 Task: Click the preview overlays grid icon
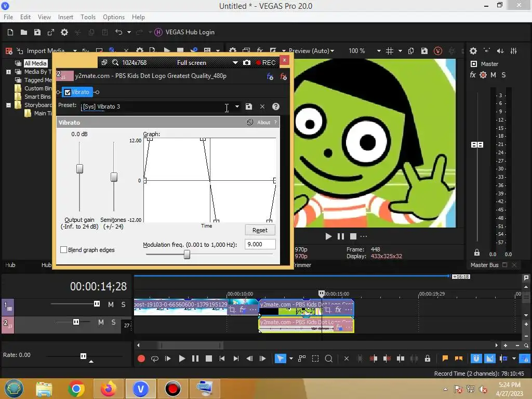(x=390, y=51)
